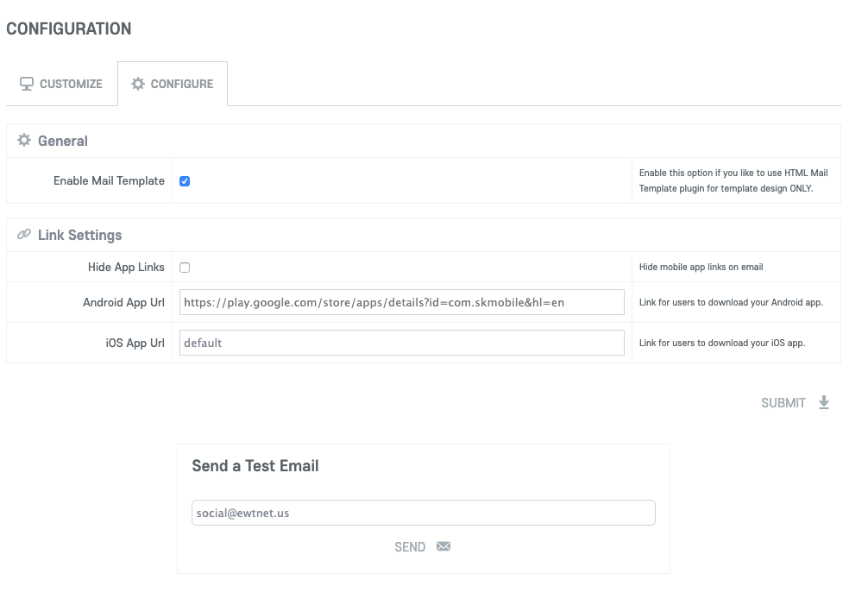Click the envelope icon next to Send
This screenshot has width=868, height=599.
click(443, 546)
